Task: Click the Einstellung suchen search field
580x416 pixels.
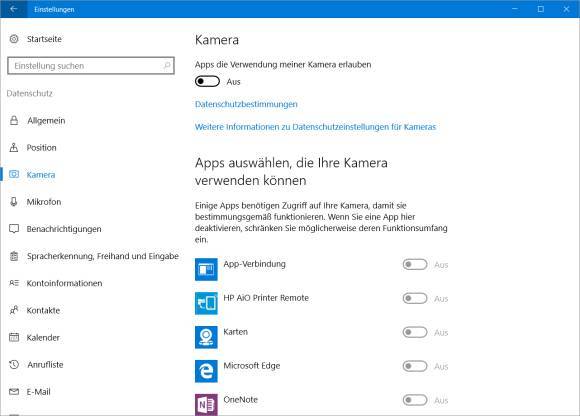Action: point(91,66)
